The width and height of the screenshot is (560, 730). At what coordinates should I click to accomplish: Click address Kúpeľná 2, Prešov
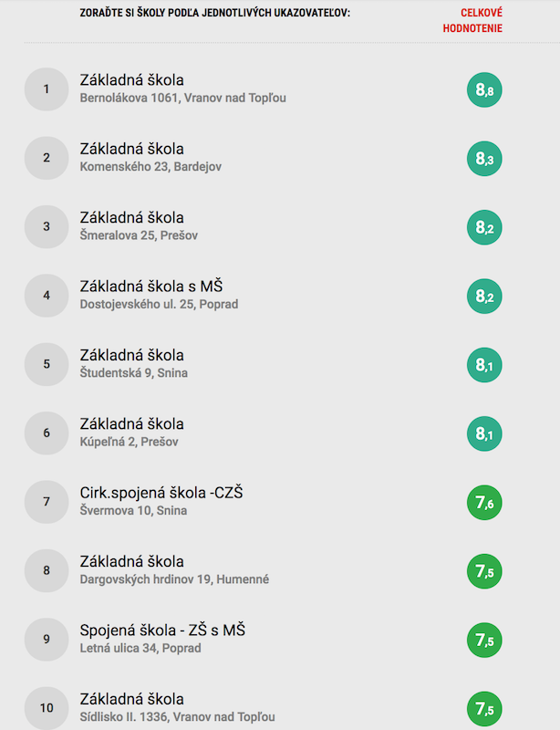129,442
